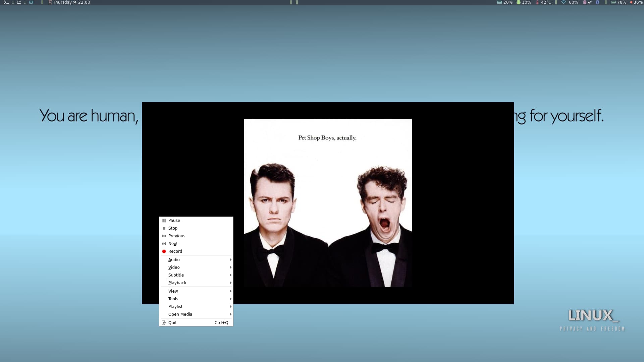Expand the Video submenu

(x=196, y=267)
